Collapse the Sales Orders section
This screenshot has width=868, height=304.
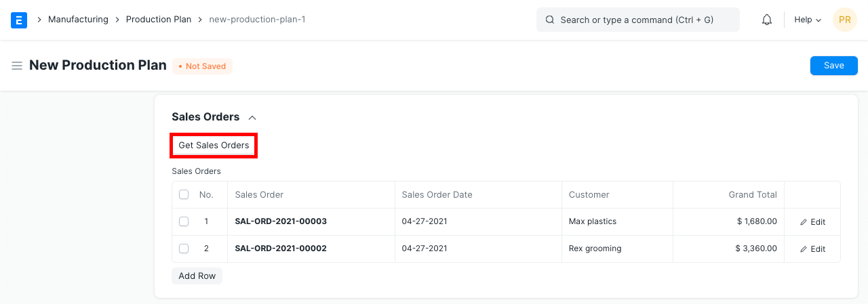[x=252, y=117]
